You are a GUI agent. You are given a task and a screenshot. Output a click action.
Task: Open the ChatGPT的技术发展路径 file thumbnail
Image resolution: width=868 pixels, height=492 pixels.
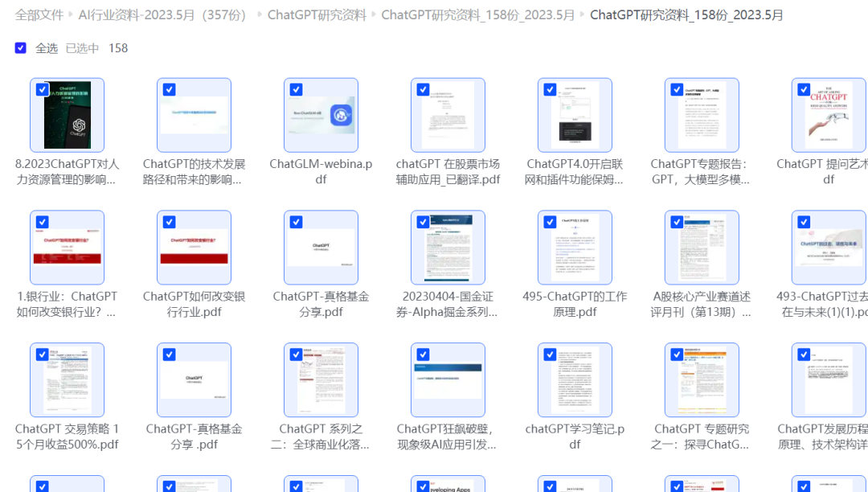pos(194,115)
